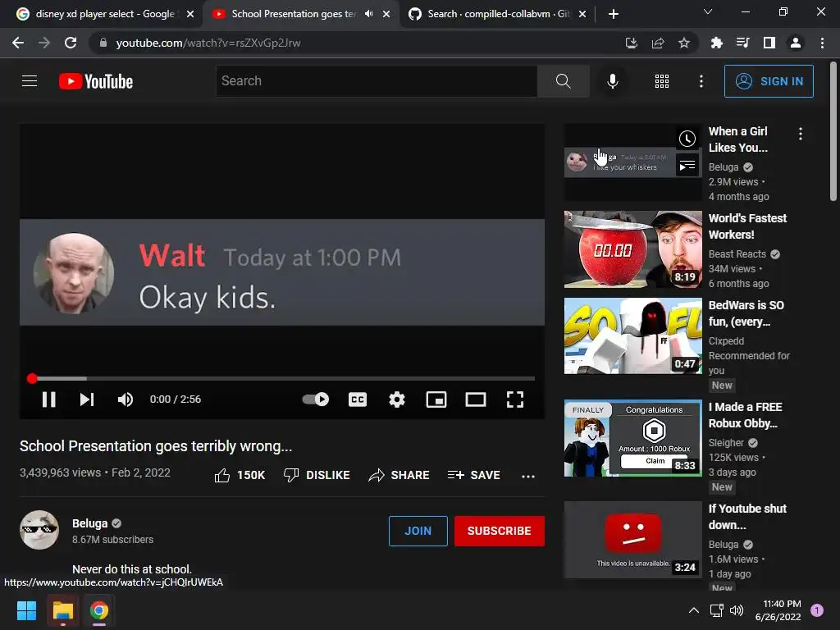This screenshot has height=630, width=840.
Task: Open the media controls icon in toolbar
Action: point(742,43)
